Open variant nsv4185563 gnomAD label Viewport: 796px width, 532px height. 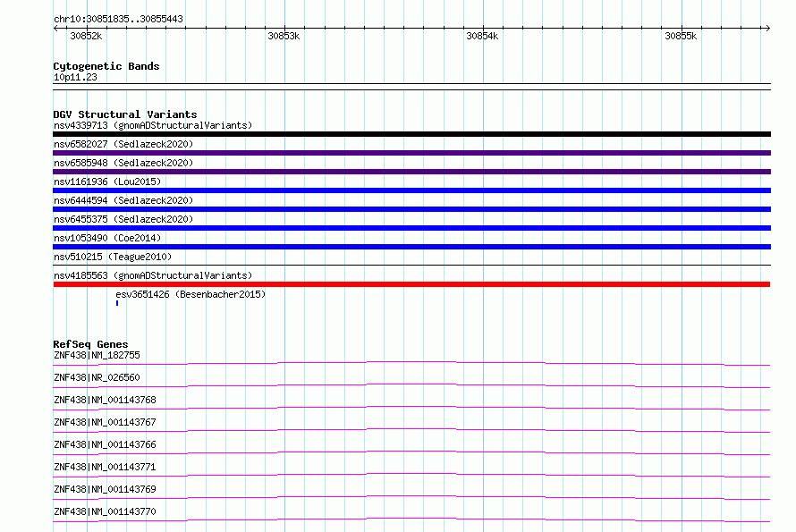[x=153, y=275]
